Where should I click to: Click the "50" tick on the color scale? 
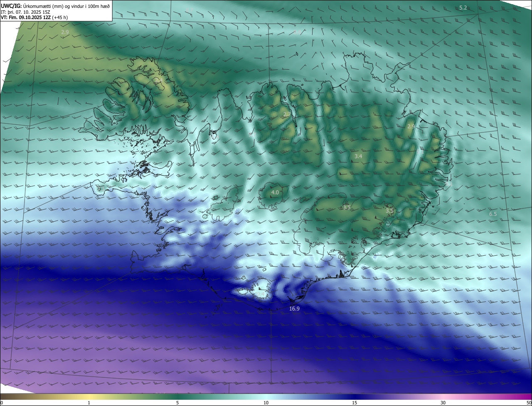click(529, 403)
